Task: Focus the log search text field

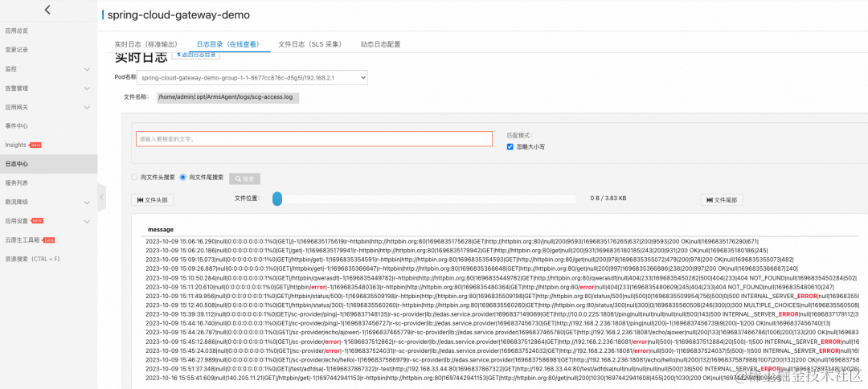Action: (x=314, y=139)
